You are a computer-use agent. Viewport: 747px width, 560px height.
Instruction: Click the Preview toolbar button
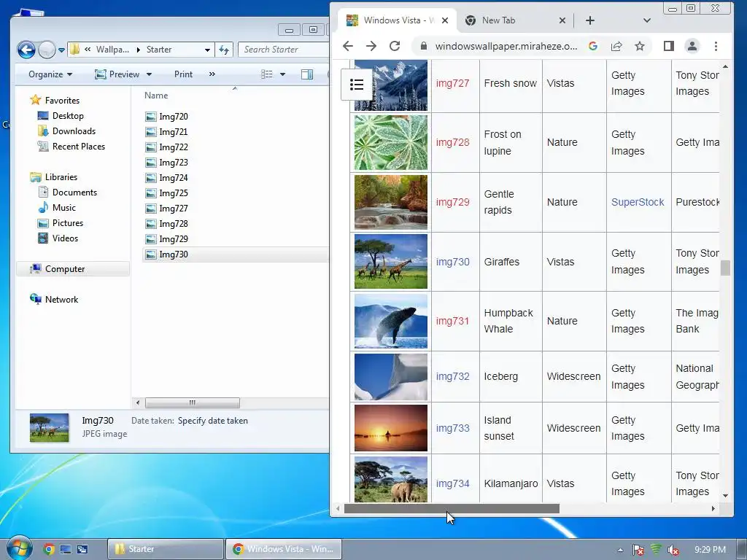[117, 74]
